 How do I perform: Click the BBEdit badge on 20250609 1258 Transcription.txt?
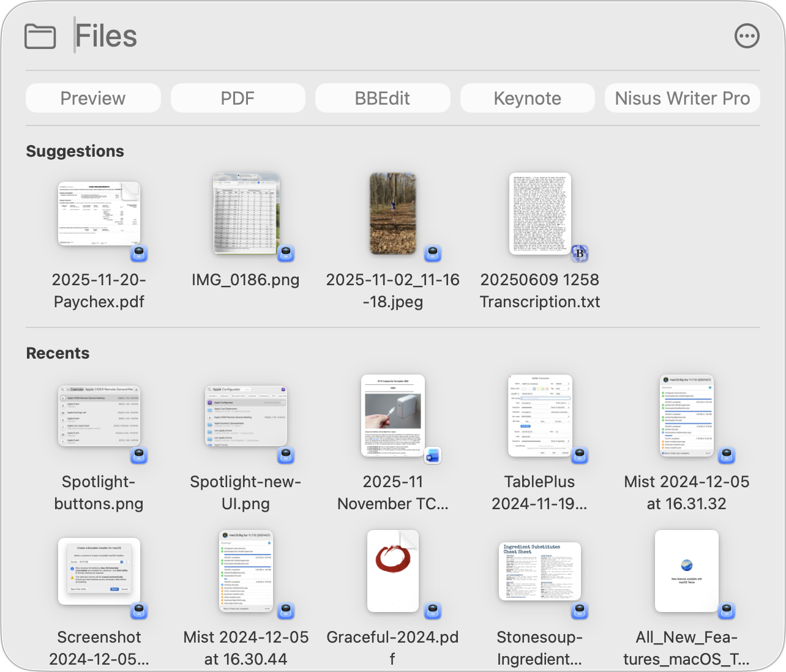[x=579, y=253]
